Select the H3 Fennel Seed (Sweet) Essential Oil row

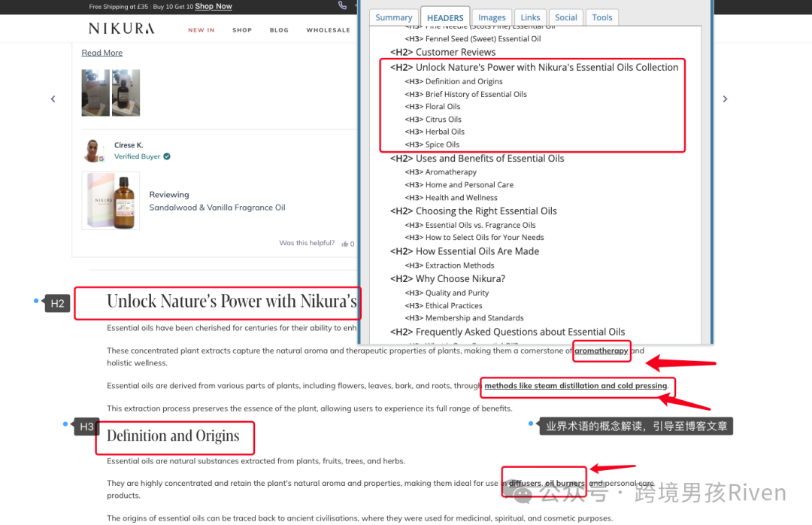point(473,38)
